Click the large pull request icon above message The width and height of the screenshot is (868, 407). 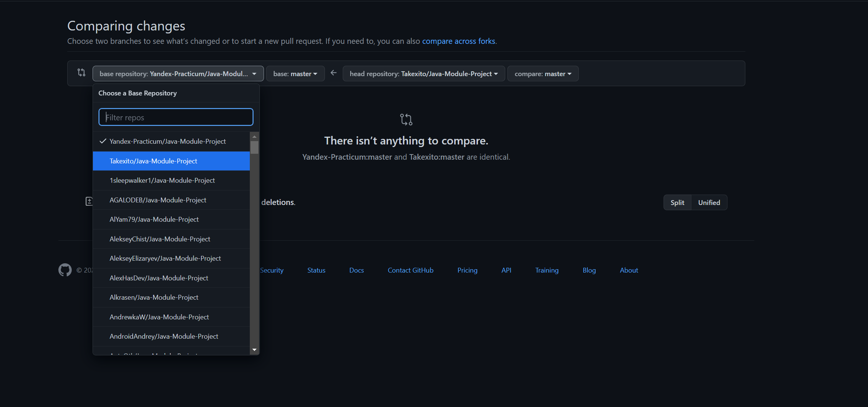[406, 119]
